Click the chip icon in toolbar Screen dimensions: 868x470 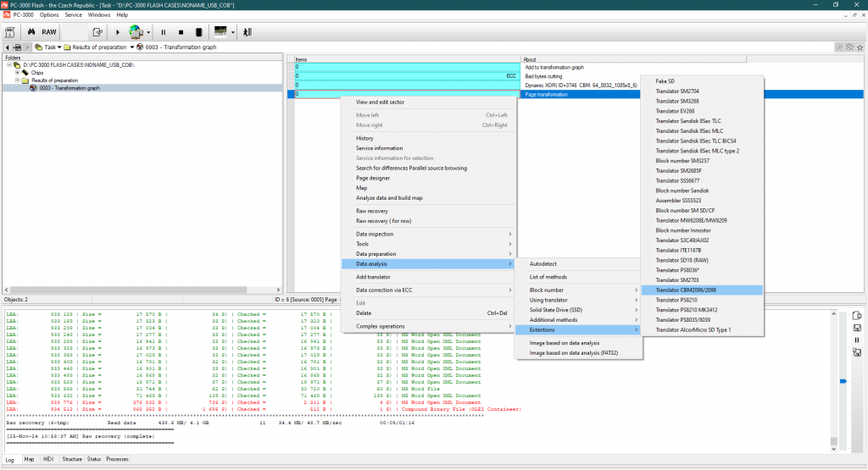coord(198,31)
